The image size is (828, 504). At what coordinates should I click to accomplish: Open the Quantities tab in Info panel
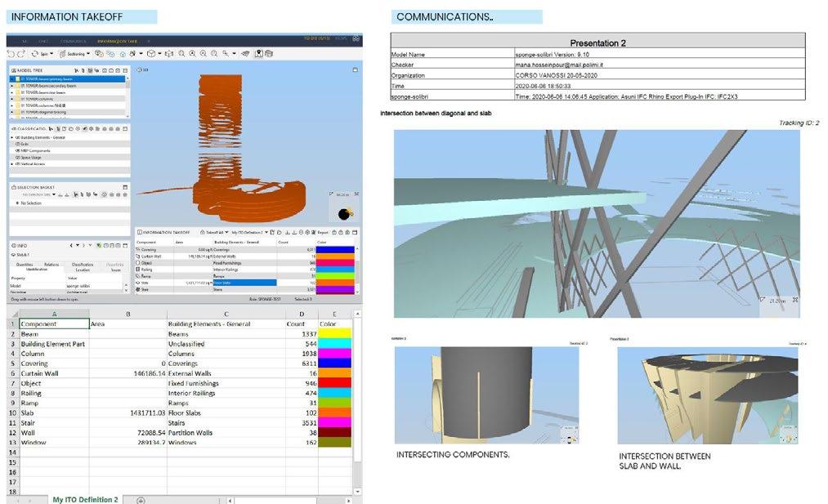click(25, 265)
